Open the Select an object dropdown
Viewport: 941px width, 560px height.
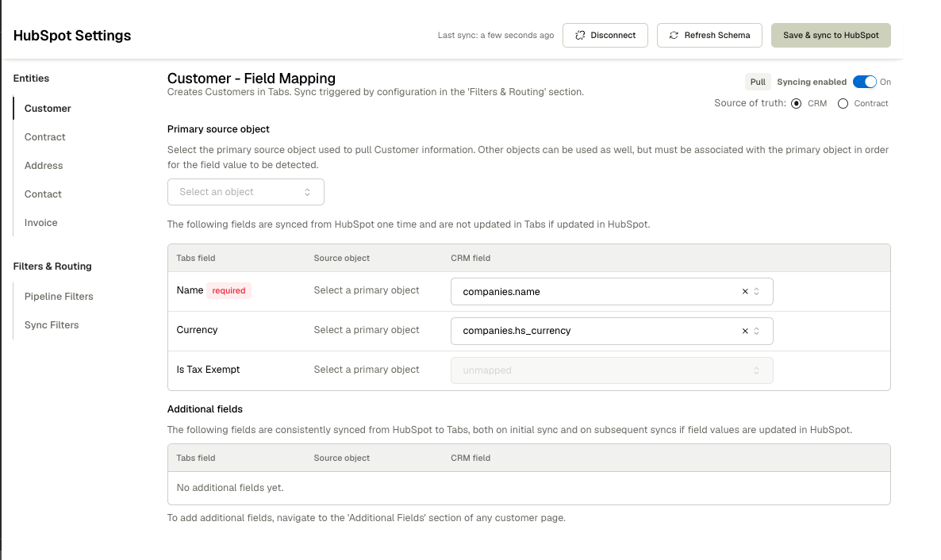245,192
